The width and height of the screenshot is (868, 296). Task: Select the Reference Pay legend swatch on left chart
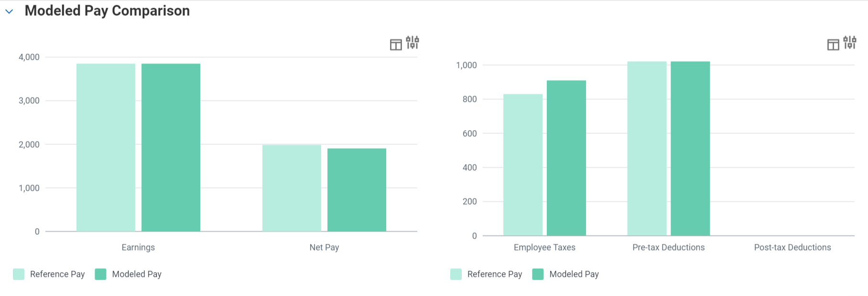tap(19, 274)
